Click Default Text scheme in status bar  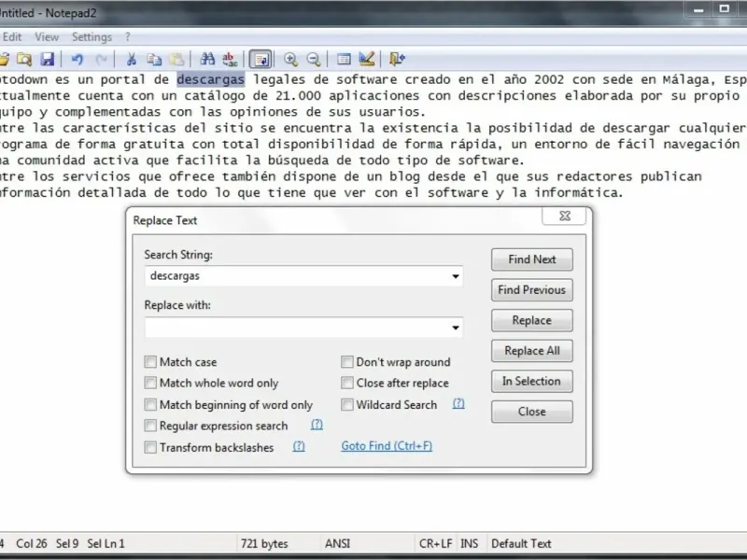pyautogui.click(x=521, y=544)
